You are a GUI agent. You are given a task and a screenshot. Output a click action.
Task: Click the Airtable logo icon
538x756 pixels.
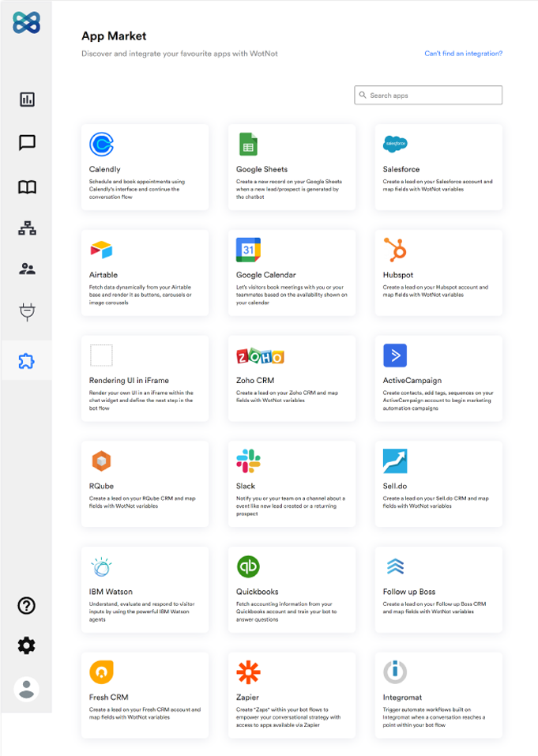101,250
